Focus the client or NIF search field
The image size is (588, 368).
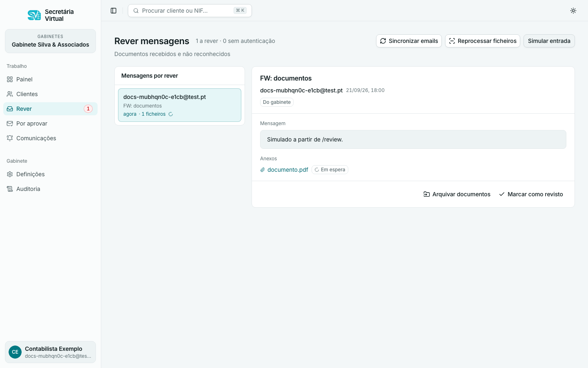click(190, 11)
